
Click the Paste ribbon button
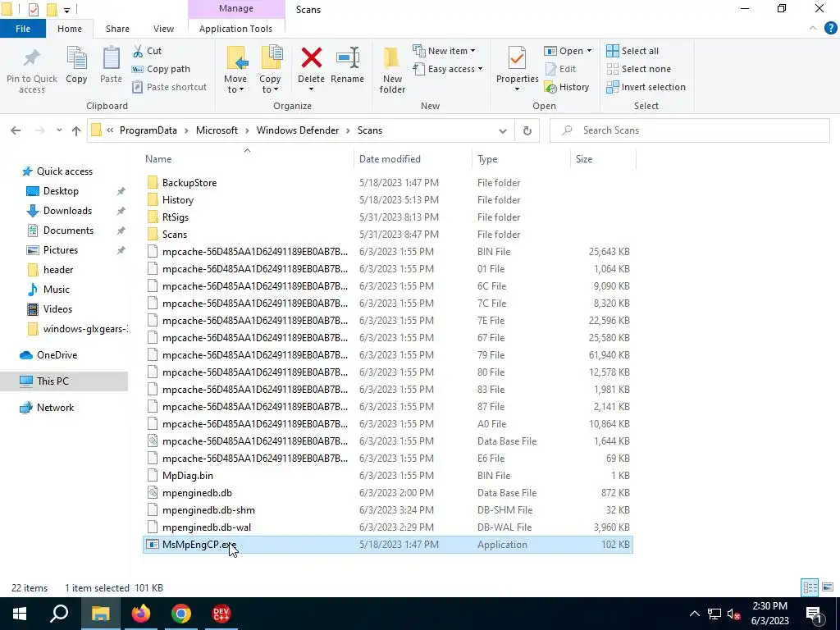pyautogui.click(x=111, y=65)
